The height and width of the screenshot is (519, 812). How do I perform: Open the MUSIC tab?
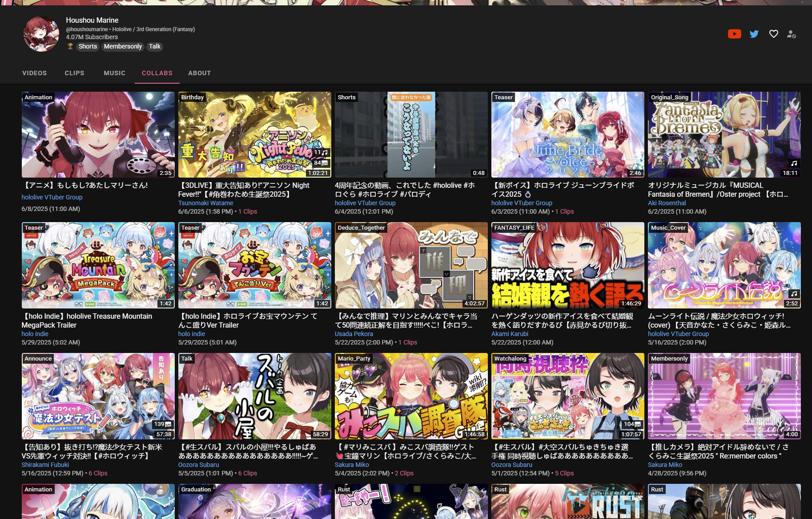[x=115, y=73]
